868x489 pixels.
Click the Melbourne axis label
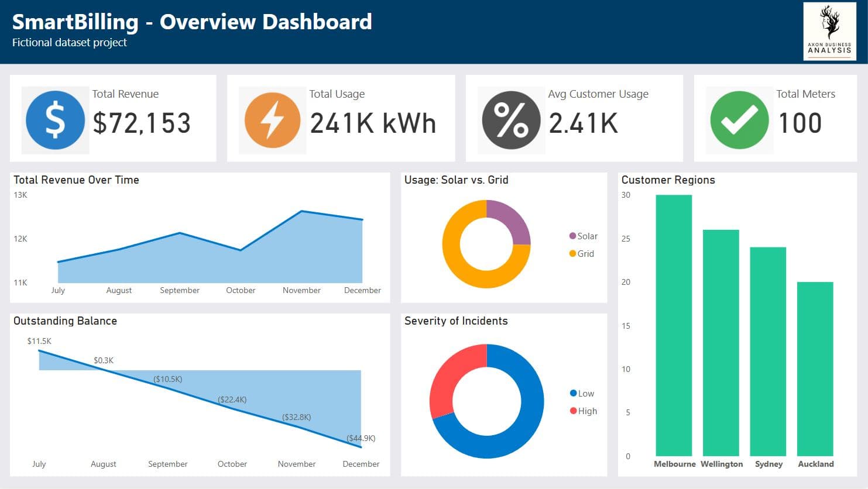675,464
